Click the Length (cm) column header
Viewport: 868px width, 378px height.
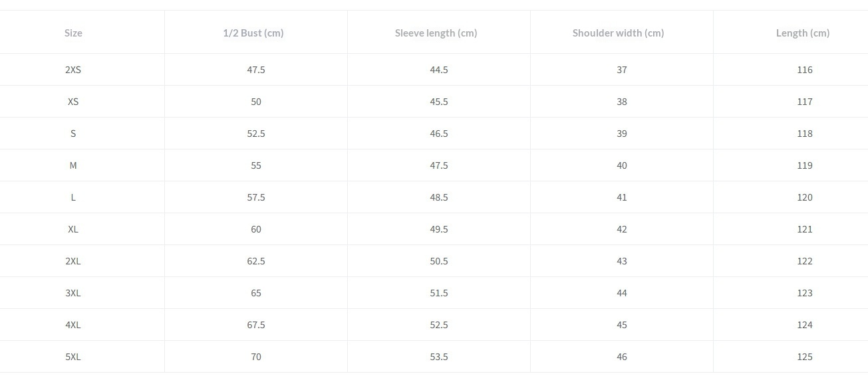coord(802,33)
